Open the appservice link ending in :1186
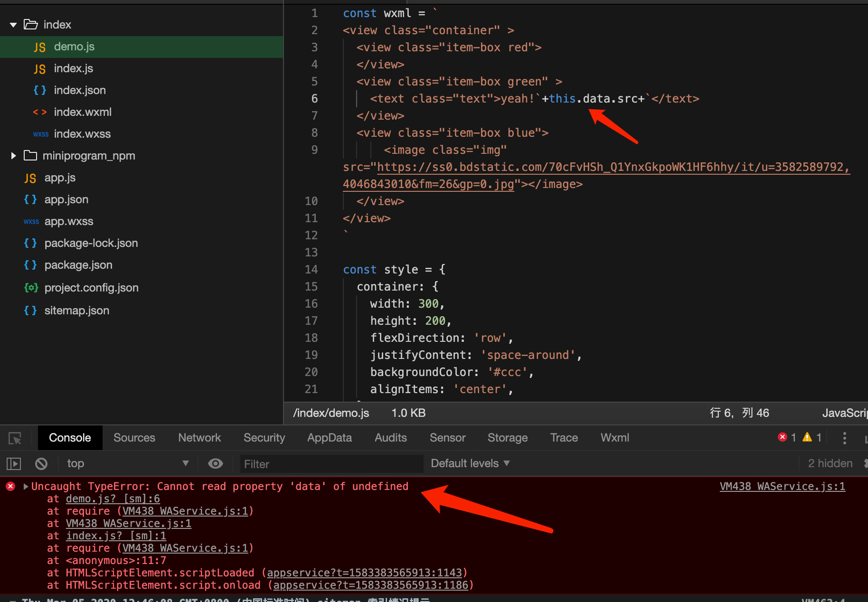Screen dimensions: 868x602 tap(371, 585)
